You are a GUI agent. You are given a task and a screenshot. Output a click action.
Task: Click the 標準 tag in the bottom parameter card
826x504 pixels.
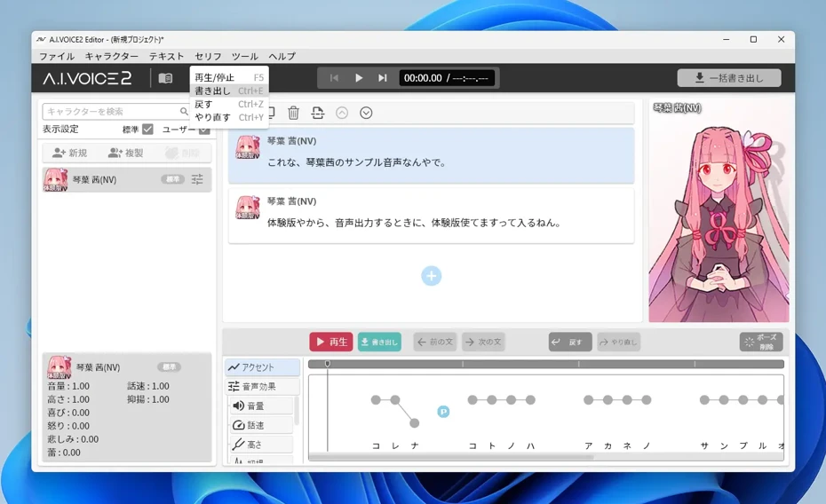tap(169, 366)
